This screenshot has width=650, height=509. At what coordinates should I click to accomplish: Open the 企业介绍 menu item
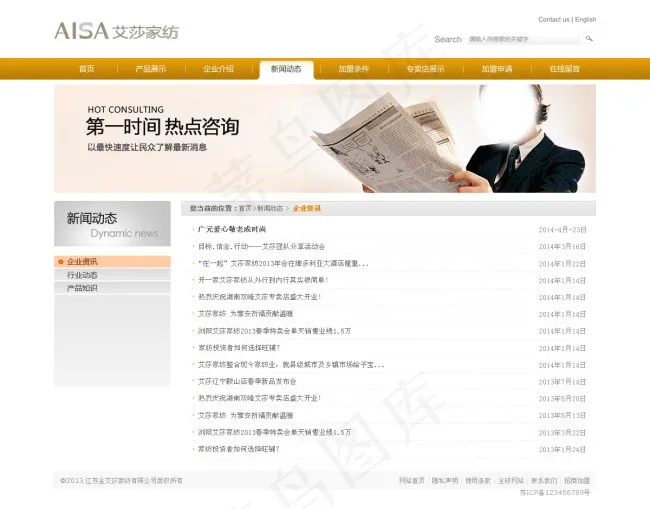point(218,69)
